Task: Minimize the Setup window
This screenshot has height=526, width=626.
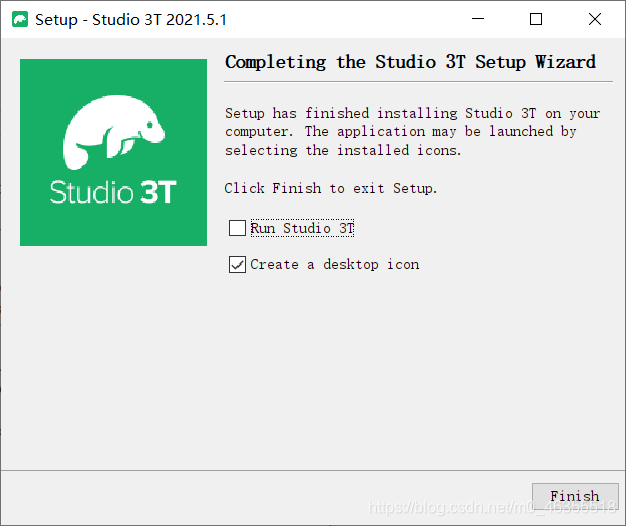Action: (478, 19)
